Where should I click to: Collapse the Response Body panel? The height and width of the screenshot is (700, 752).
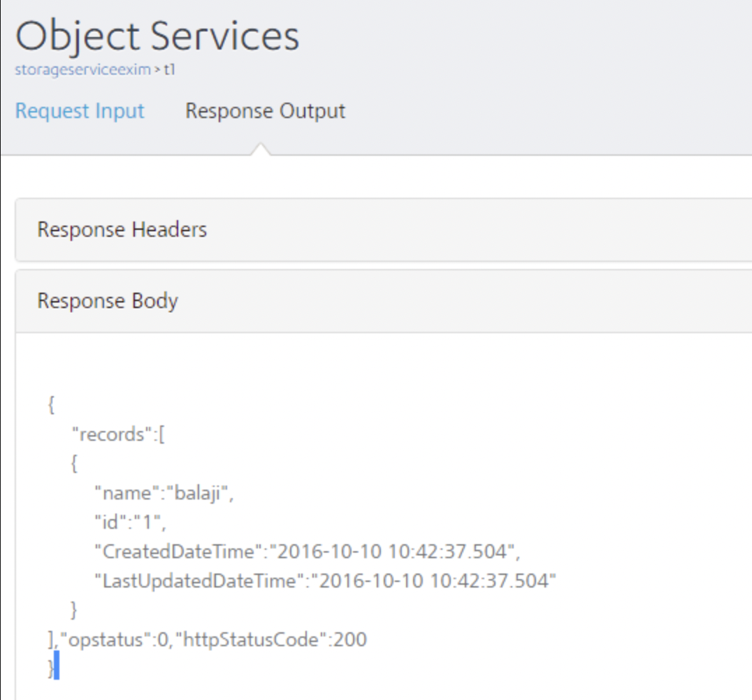coord(108,301)
